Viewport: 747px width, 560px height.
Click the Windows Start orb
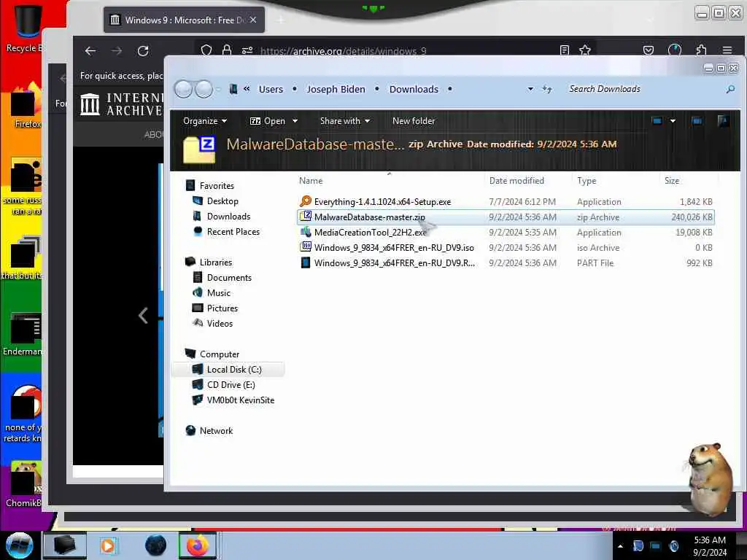pyautogui.click(x=19, y=545)
